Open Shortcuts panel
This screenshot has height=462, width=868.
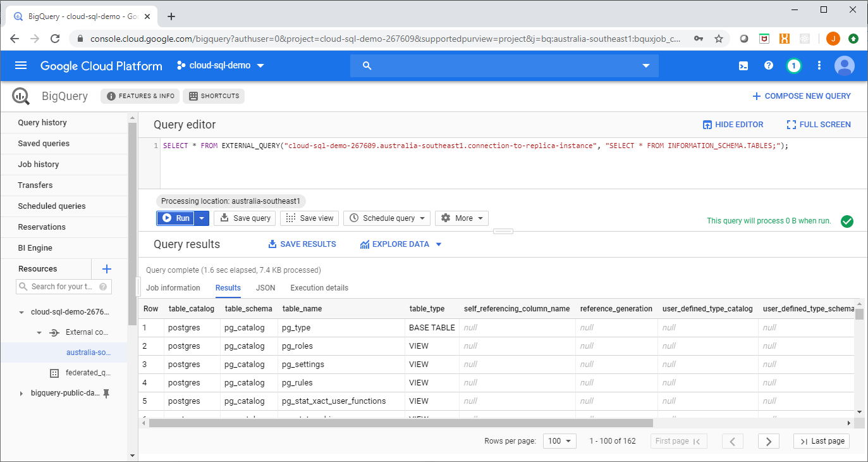pyautogui.click(x=214, y=96)
